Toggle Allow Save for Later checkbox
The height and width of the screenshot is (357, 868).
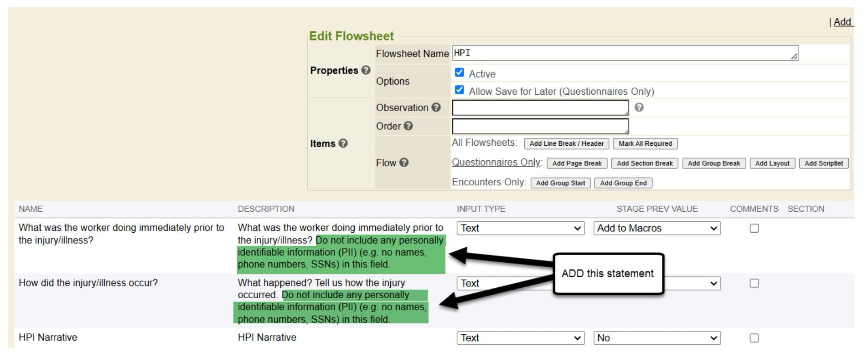coord(460,90)
